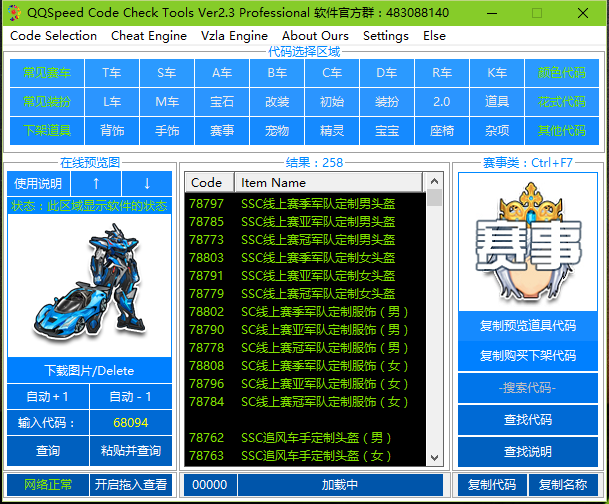Click the 粘贴并查询 button
Viewport: 609px width, 504px height.
[x=130, y=451]
